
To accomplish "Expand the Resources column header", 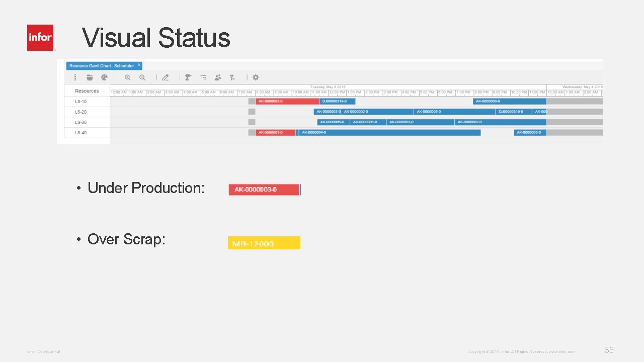I will 87,90.
